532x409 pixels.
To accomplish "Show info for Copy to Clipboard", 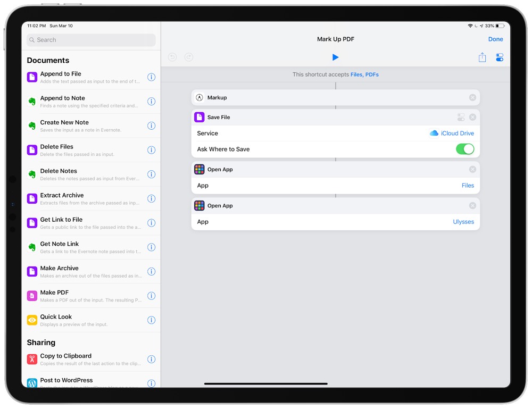I will [x=151, y=360].
